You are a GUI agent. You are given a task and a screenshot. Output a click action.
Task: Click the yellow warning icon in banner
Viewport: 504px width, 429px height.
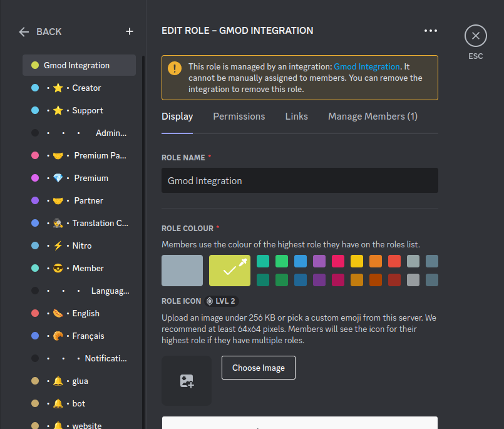(175, 69)
